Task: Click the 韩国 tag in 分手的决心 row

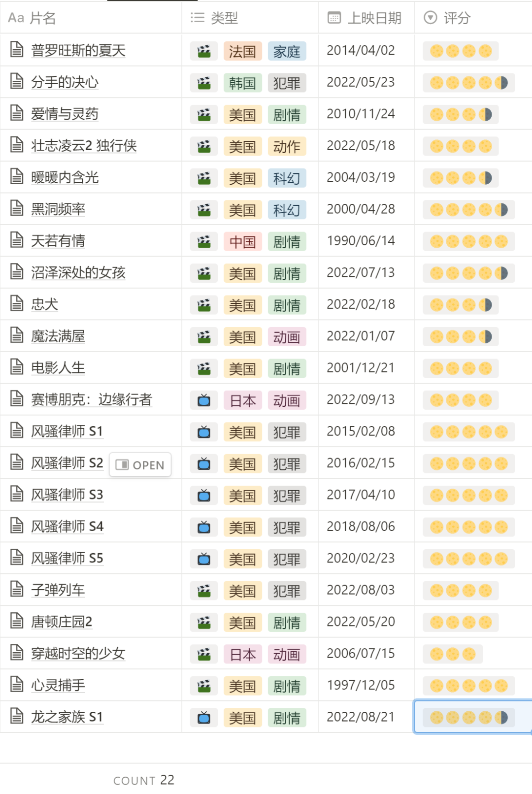Action: point(242,83)
